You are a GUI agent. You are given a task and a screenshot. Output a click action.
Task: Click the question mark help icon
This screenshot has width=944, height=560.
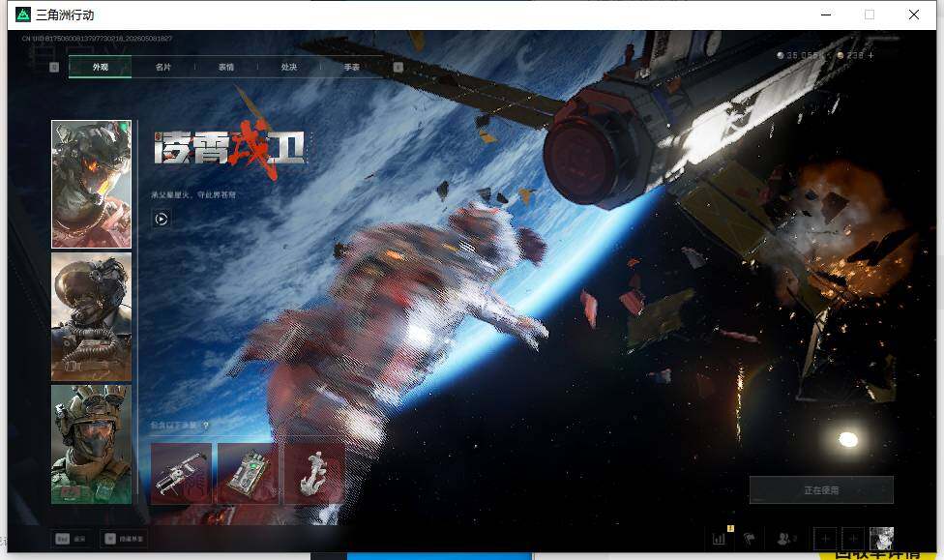click(x=206, y=426)
